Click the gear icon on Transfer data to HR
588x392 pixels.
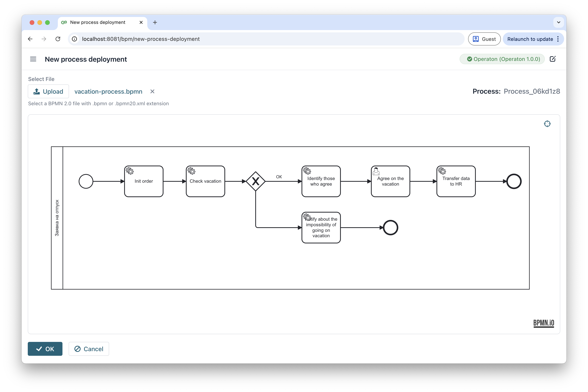coord(442,171)
